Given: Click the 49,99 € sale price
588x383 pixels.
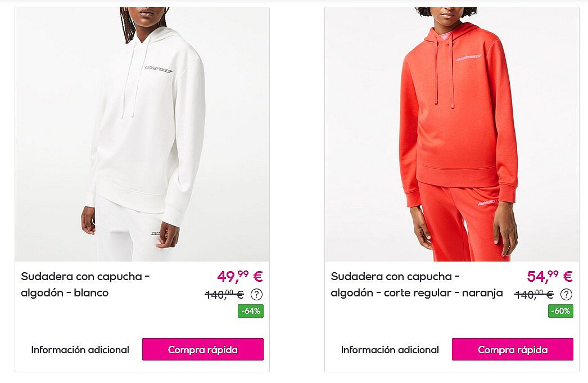Looking at the screenshot, I should pos(240,277).
